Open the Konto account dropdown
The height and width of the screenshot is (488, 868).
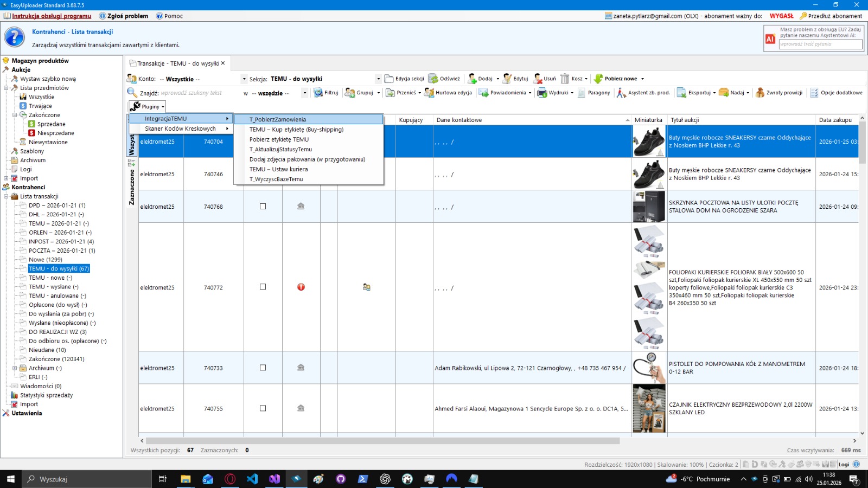coord(244,79)
